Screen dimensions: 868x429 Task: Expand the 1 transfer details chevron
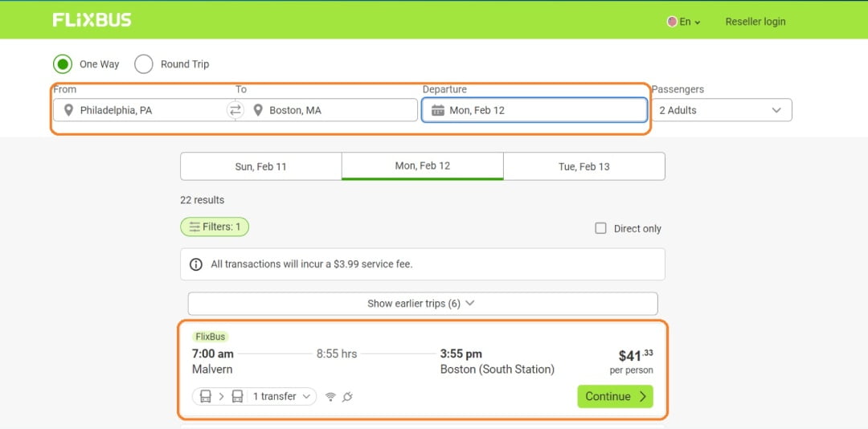(307, 396)
